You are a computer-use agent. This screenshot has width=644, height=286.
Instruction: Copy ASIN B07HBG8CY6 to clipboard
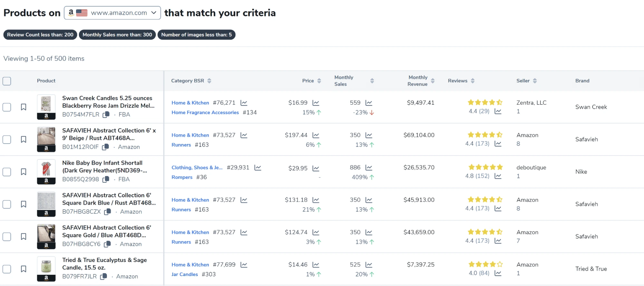[x=107, y=244]
